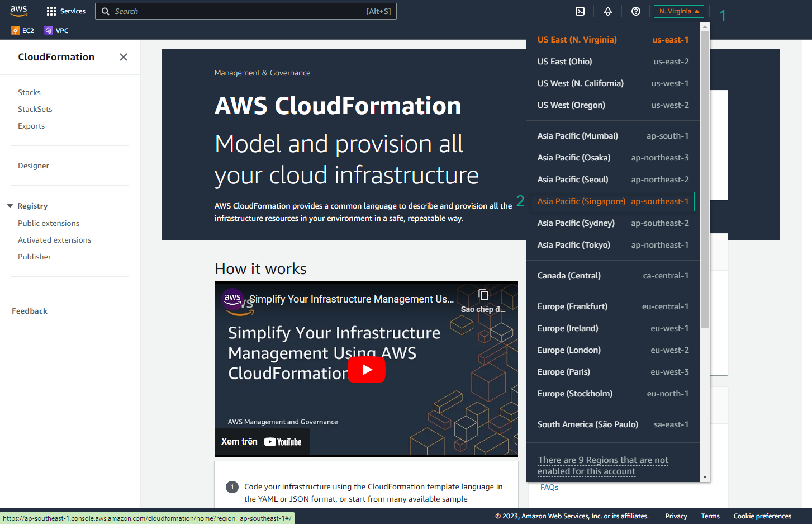This screenshot has height=524, width=812.
Task: Go to Stacks
Action: click(x=29, y=92)
